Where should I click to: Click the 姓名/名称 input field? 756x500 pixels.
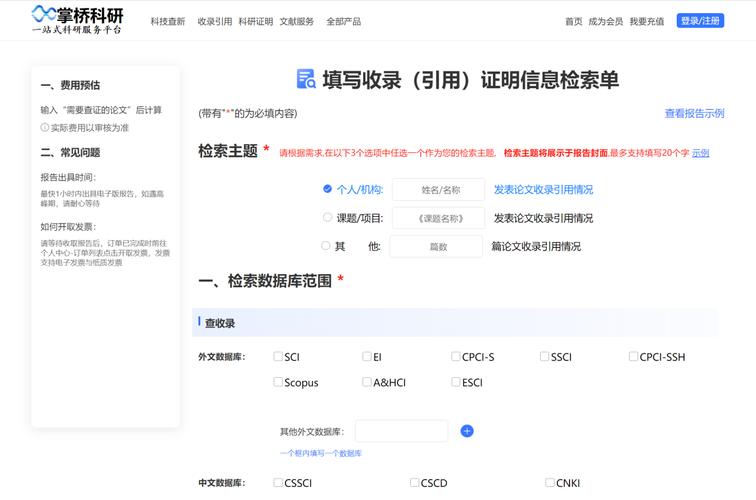[x=438, y=189]
